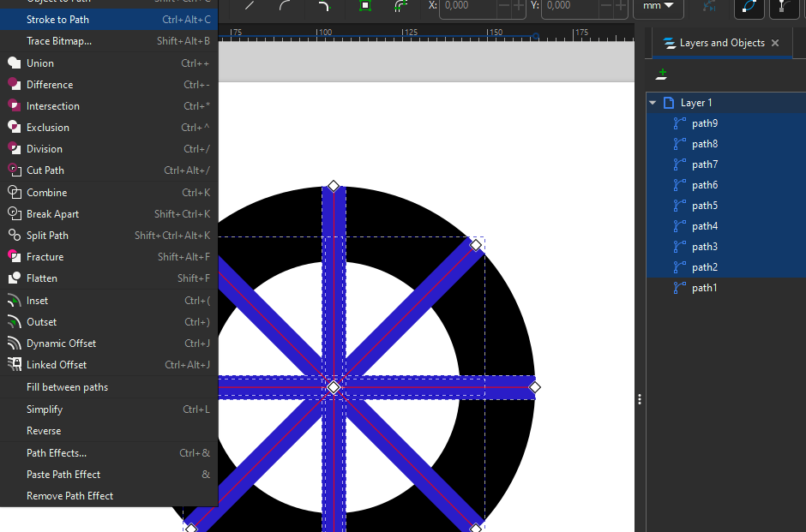Select Layer 1 in the layers panel
806x532 pixels.
[725, 103]
